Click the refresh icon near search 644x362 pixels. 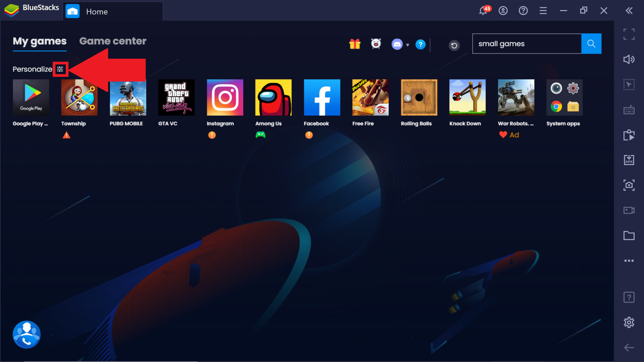click(x=454, y=45)
